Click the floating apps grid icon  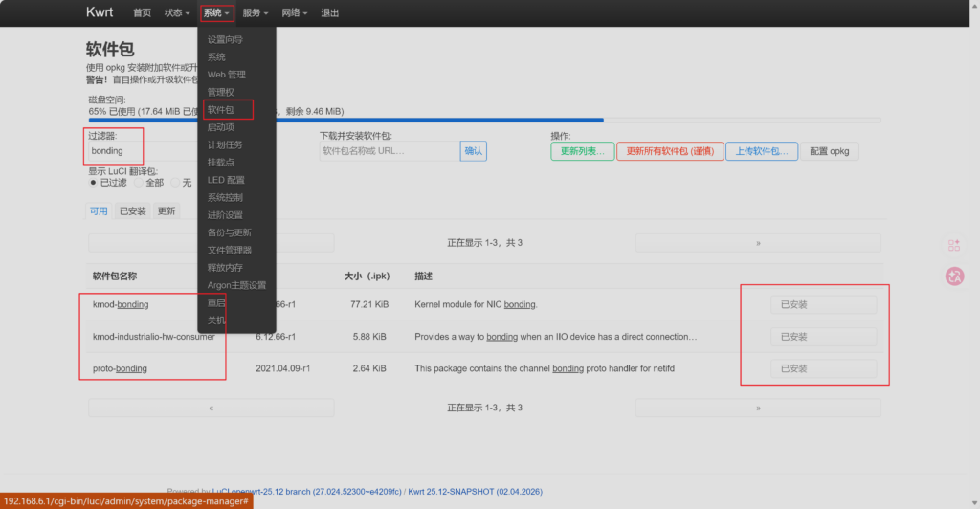click(x=954, y=246)
